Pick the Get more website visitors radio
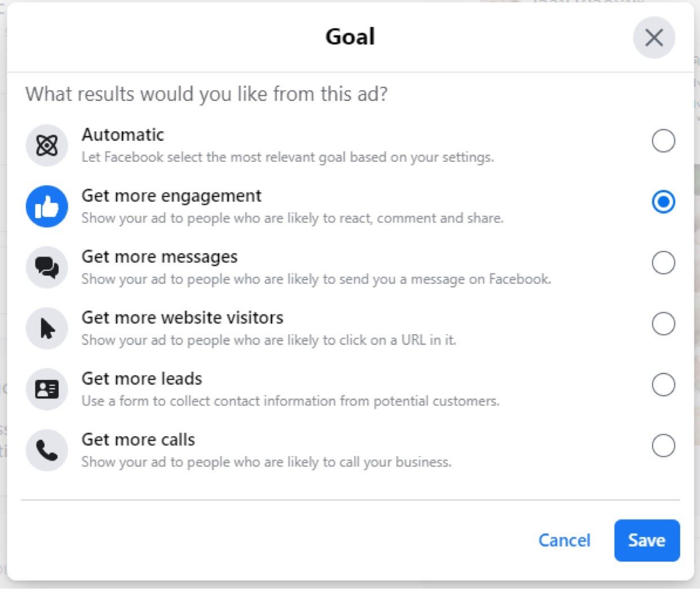 point(663,324)
